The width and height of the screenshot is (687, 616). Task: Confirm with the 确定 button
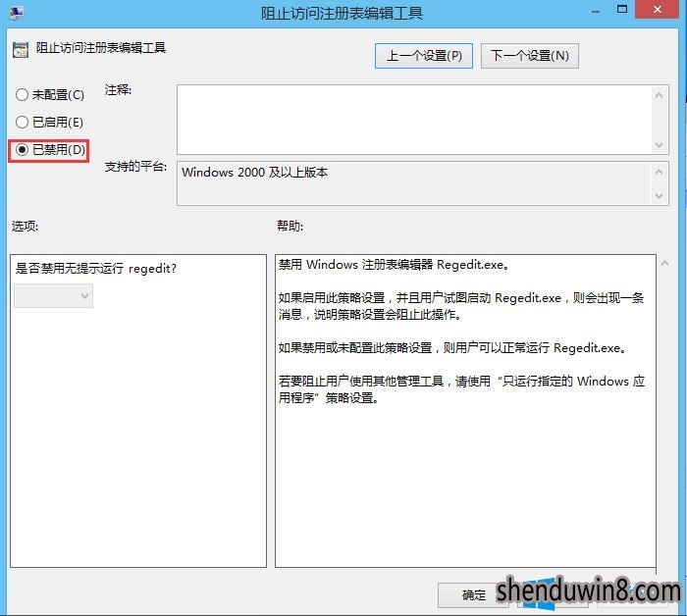point(473,595)
